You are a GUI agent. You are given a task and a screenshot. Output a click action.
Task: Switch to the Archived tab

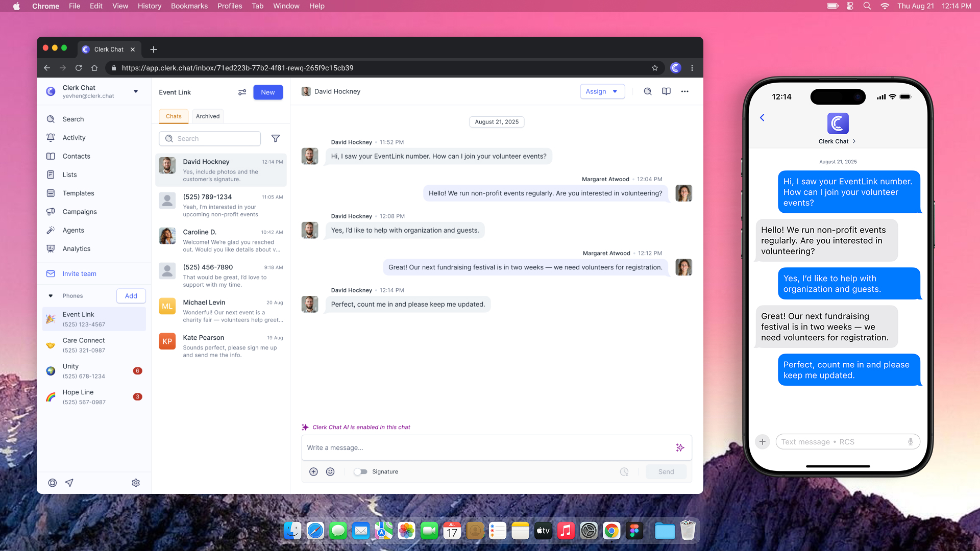pyautogui.click(x=208, y=116)
